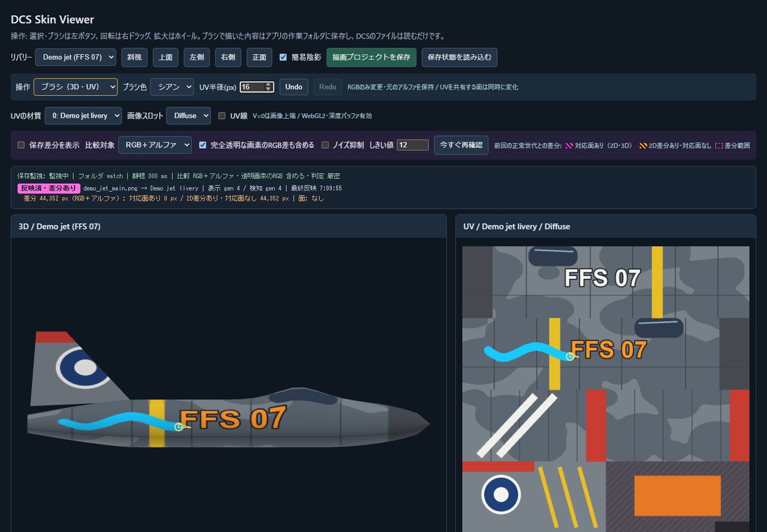Open the リバリー livery dropdown (Demo jet FFS 07)
This screenshot has width=767, height=532.
(76, 57)
